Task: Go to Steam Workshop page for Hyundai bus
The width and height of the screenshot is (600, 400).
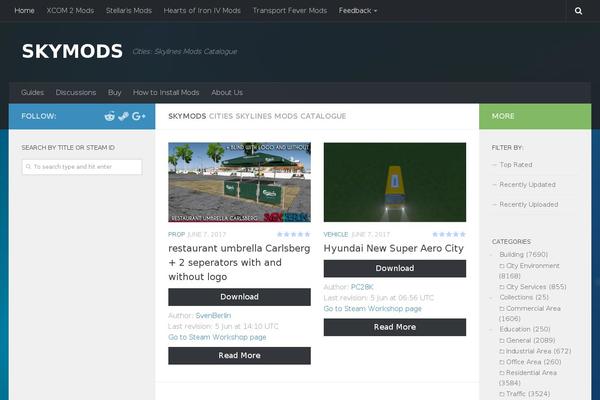Action: coord(373,309)
